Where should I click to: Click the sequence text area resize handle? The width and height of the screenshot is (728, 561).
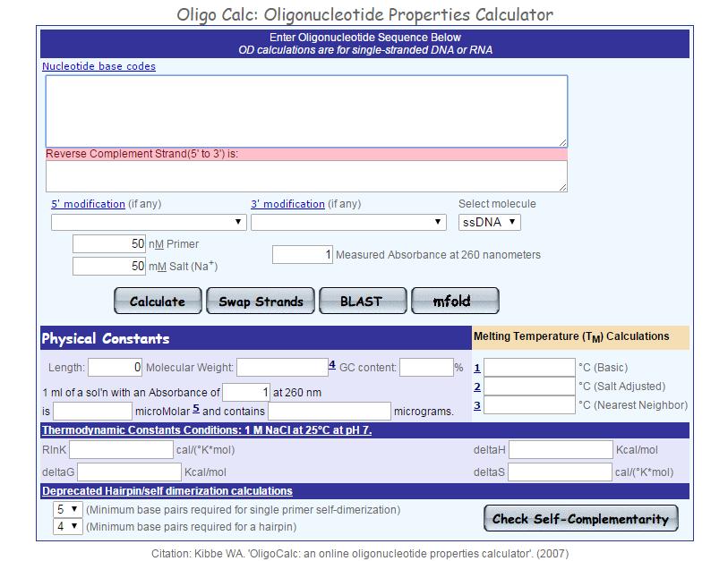pyautogui.click(x=562, y=142)
